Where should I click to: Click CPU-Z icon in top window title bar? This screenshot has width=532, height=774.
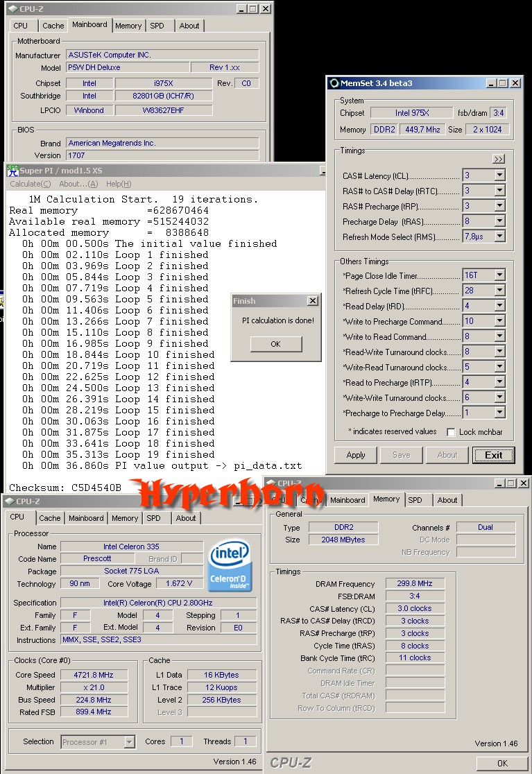pos(13,9)
